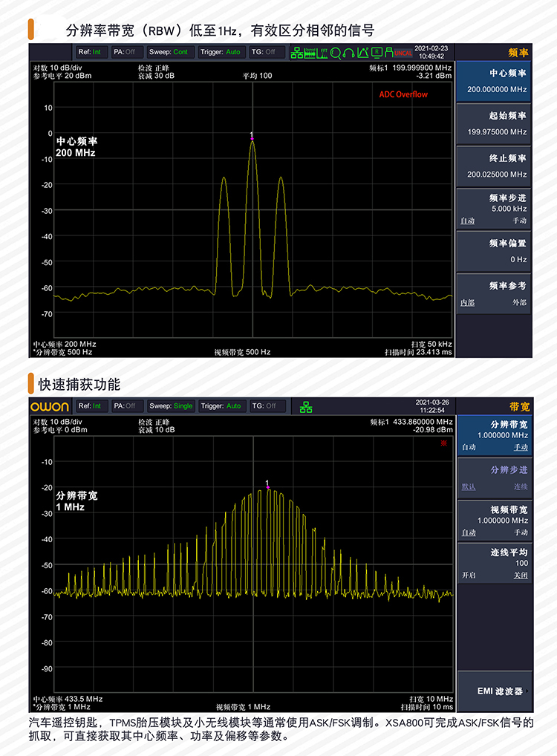Image resolution: width=557 pixels, height=756 pixels.
Task: Open the FFT mode icon
Action: pos(323,53)
